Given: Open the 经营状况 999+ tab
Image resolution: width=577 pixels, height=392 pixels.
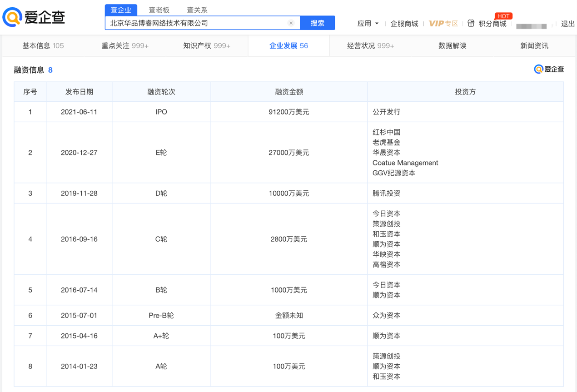Looking at the screenshot, I should [x=371, y=46].
